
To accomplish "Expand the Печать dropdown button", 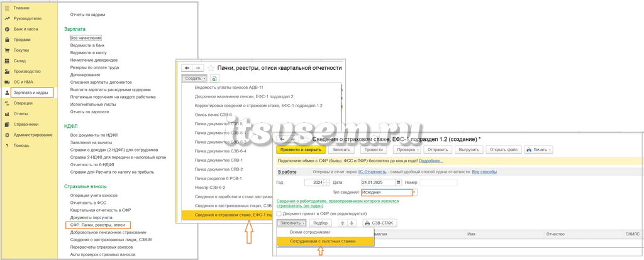I will [x=538, y=150].
